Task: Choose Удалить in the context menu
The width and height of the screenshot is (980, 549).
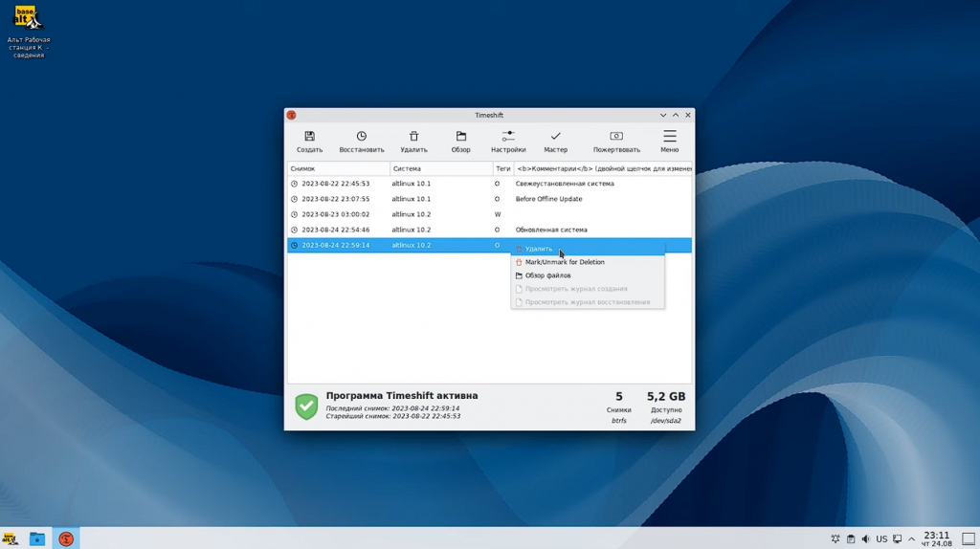Action: click(x=588, y=249)
